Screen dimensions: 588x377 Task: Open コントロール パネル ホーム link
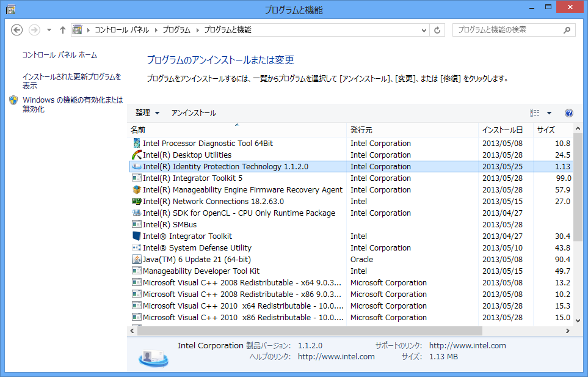click(x=60, y=55)
